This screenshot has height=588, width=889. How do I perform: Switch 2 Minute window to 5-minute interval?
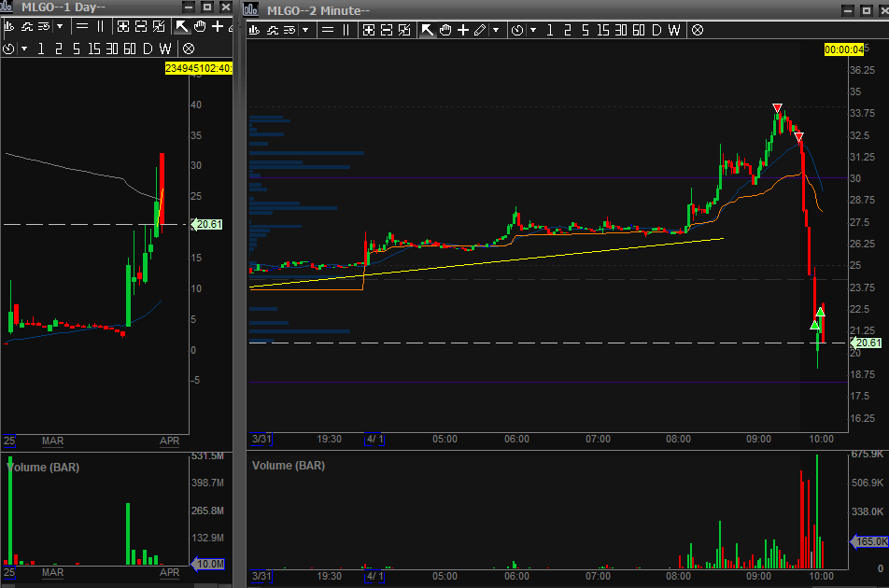pos(586,30)
